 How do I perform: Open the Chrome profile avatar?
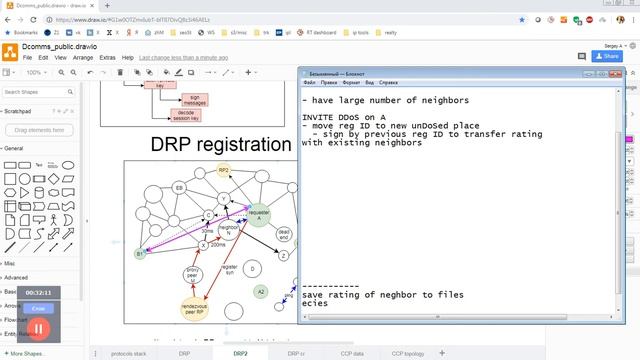point(620,20)
